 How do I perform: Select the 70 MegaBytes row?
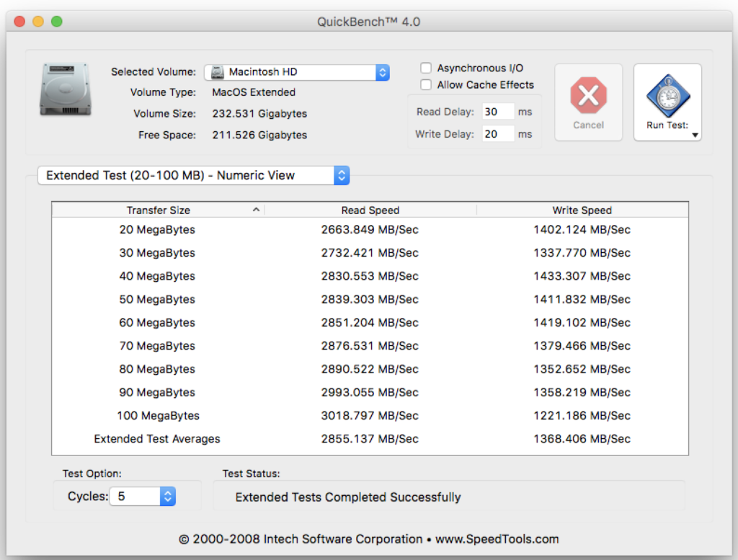pyautogui.click(x=370, y=346)
